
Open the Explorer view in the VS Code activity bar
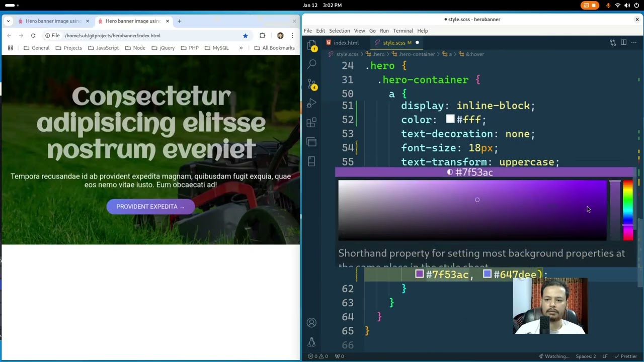[x=312, y=44]
